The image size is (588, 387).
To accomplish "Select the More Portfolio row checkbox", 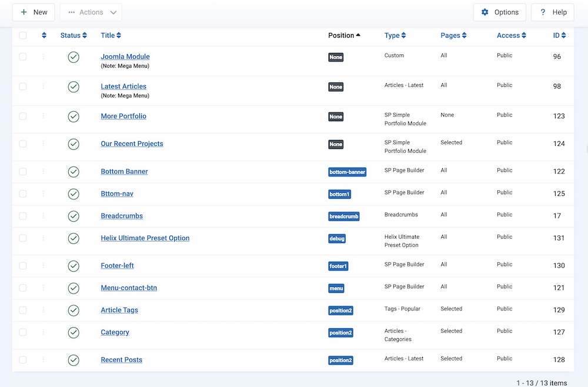I will coord(23,116).
